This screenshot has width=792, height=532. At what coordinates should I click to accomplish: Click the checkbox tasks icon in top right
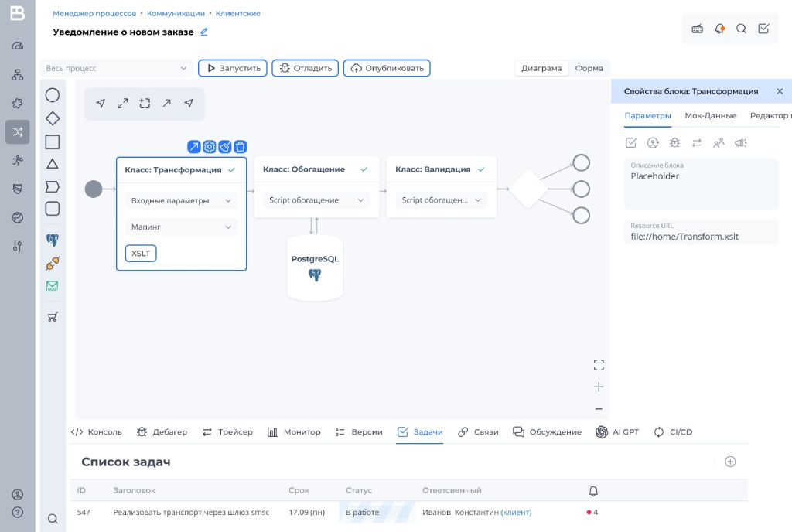pos(763,29)
